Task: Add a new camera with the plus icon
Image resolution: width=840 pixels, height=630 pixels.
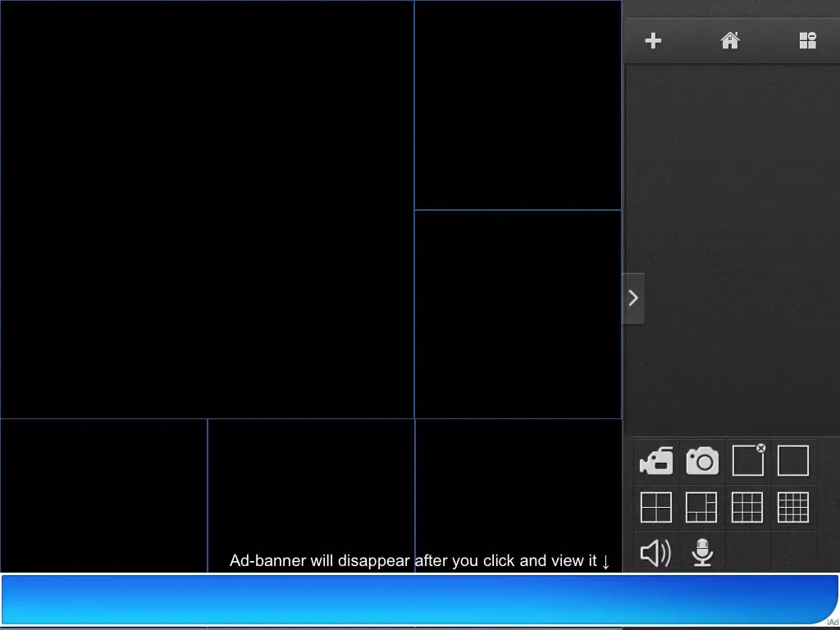Action: click(653, 41)
